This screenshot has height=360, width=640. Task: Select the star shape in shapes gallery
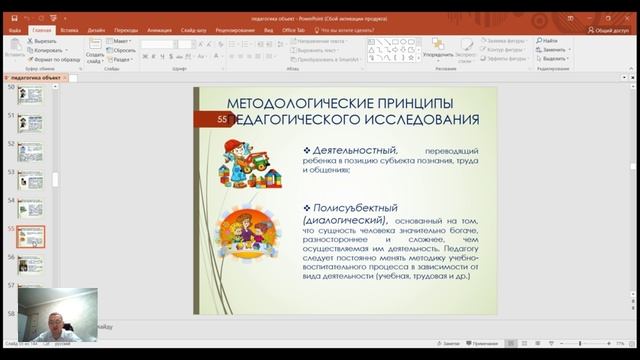[x=411, y=58]
